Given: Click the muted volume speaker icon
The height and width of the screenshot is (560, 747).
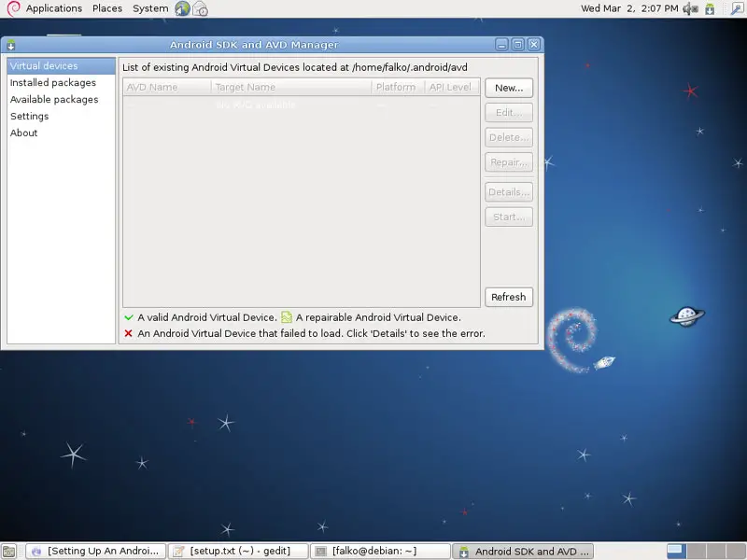Looking at the screenshot, I should (x=690, y=8).
